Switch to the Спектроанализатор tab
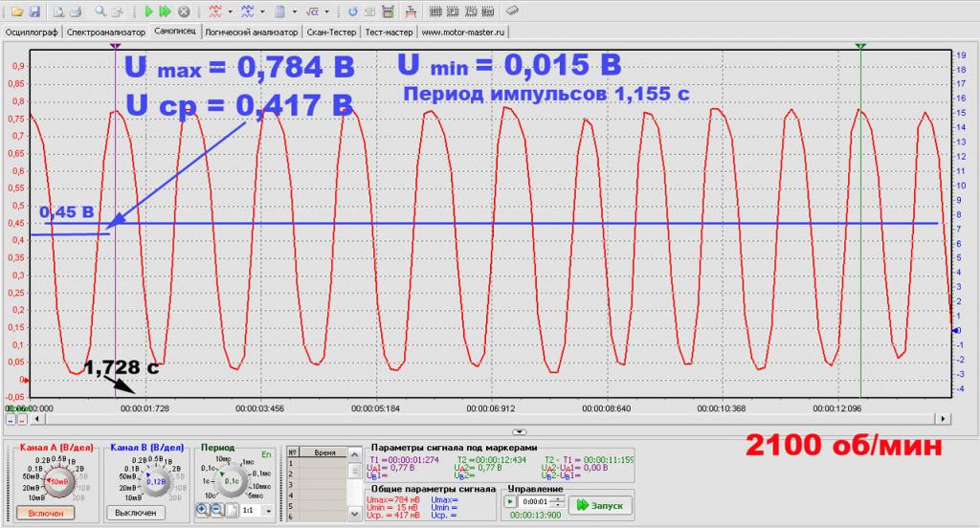 pos(106,32)
